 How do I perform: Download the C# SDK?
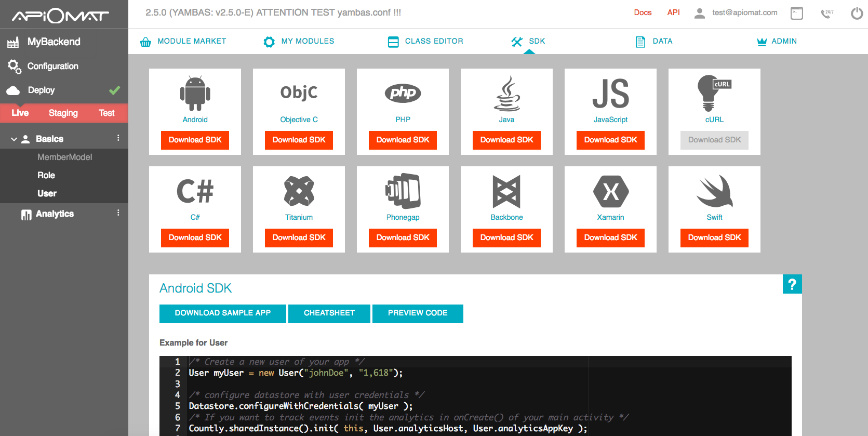point(195,237)
